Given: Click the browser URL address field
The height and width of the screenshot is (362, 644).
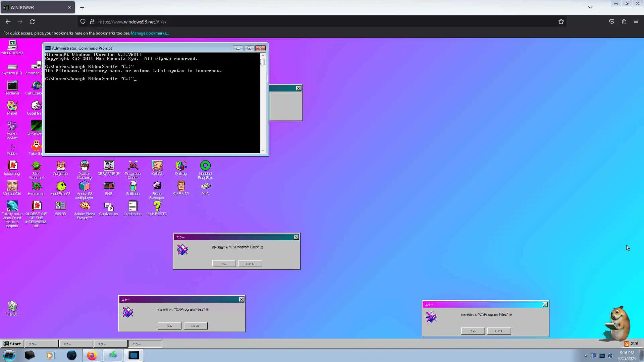Looking at the screenshot, I should (x=302, y=22).
